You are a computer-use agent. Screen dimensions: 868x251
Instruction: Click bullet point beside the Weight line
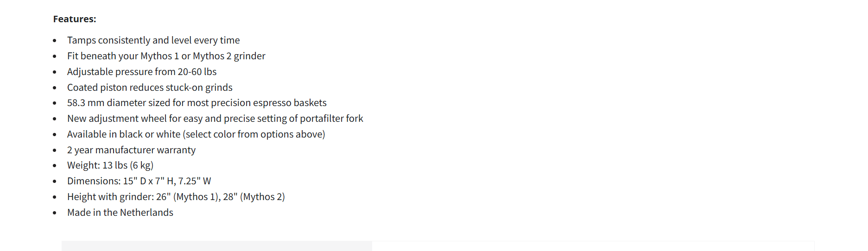tap(55, 166)
